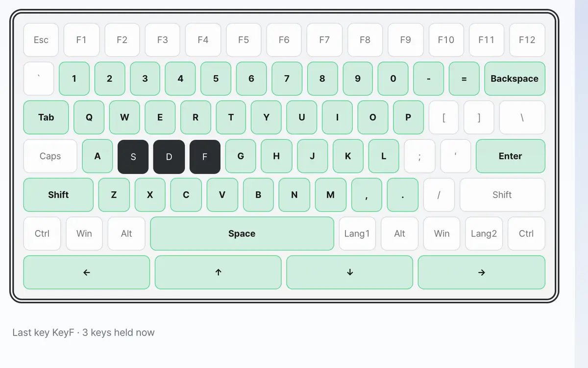Click the dark held F key
The height and width of the screenshot is (368, 588).
pos(205,157)
